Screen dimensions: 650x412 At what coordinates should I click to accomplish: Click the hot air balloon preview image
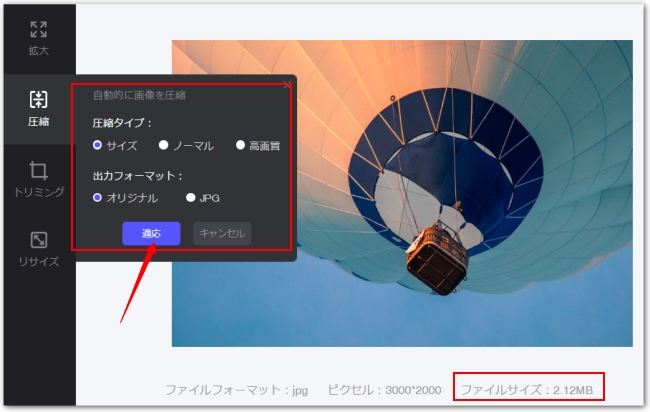[x=402, y=193]
